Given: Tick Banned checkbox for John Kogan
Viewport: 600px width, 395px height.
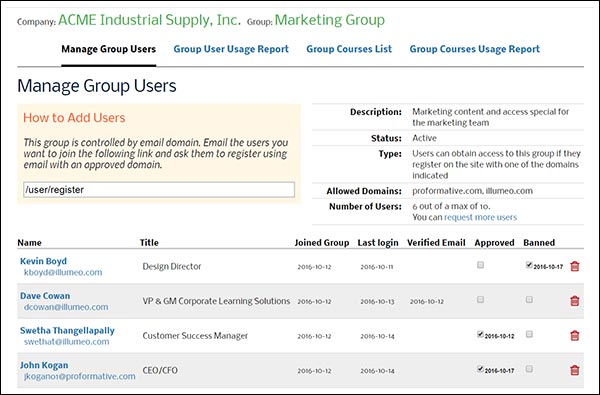Looking at the screenshot, I should tap(529, 369).
